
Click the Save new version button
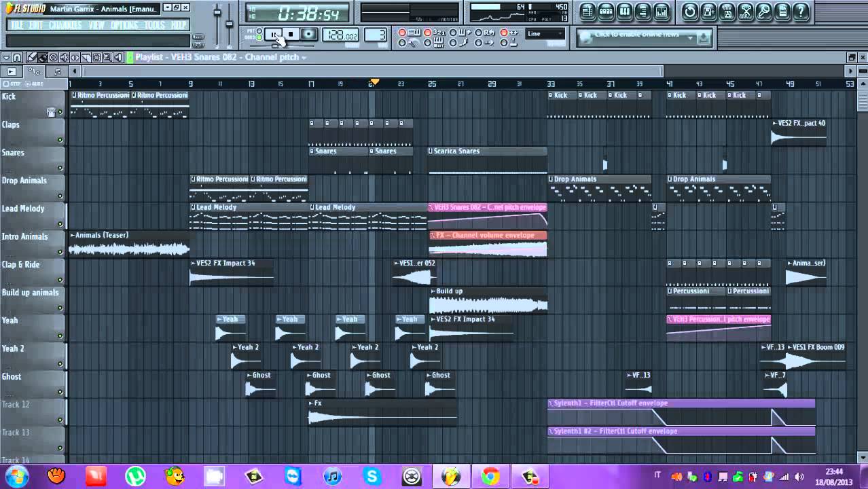point(708,12)
